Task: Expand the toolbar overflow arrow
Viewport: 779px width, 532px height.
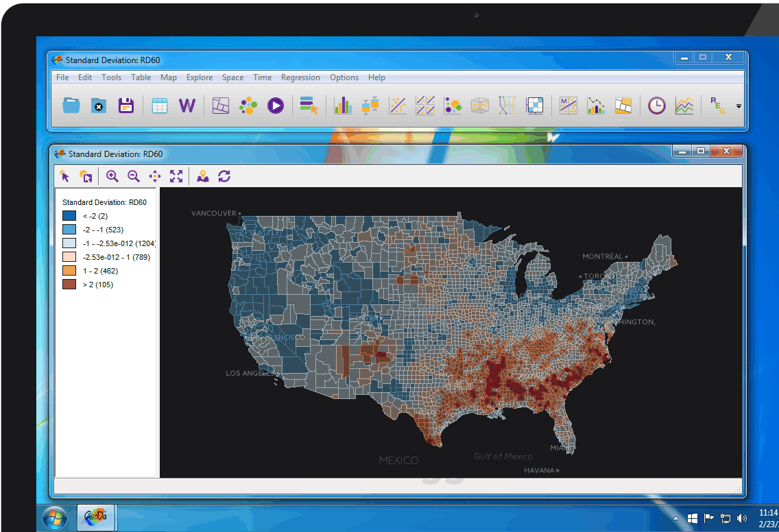Action: click(739, 107)
